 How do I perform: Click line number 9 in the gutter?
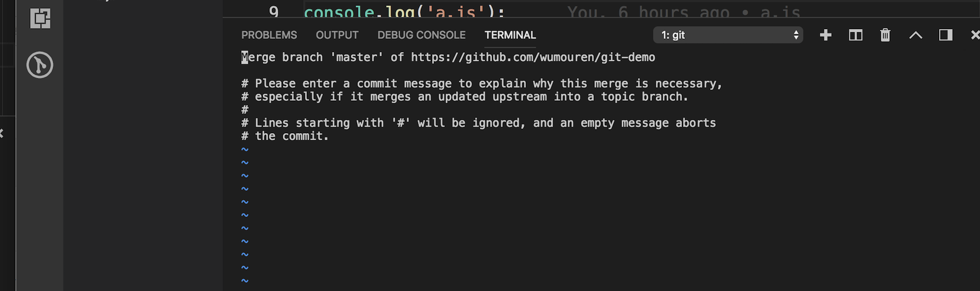point(274,11)
